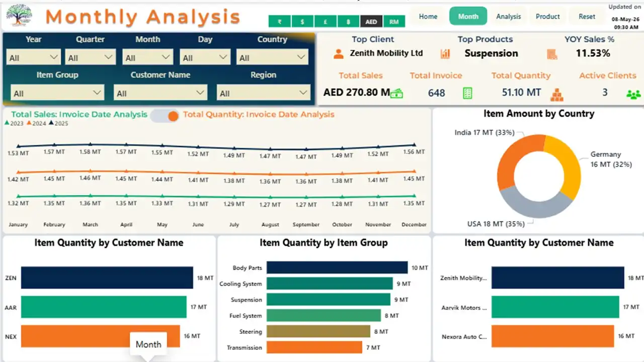Click the Suspension bar in Item Group chart
The width and height of the screenshot is (644, 362).
coord(329,300)
